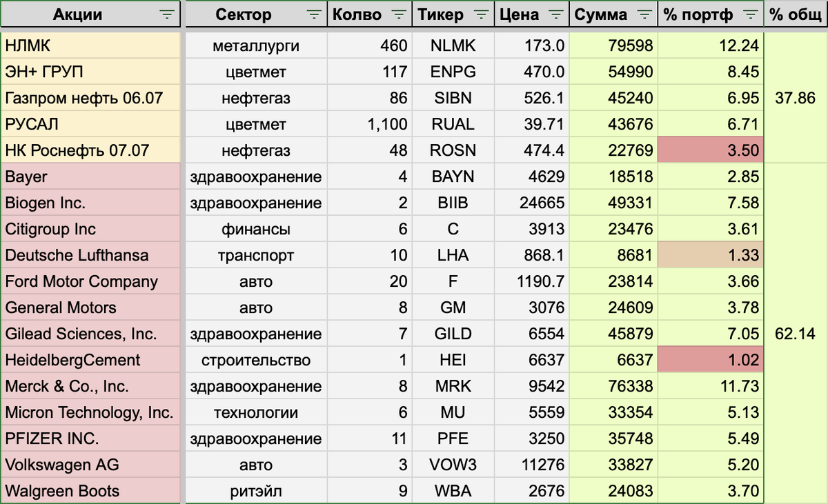Select ticker cell ENPG
The image size is (828, 504).
pyautogui.click(x=453, y=72)
